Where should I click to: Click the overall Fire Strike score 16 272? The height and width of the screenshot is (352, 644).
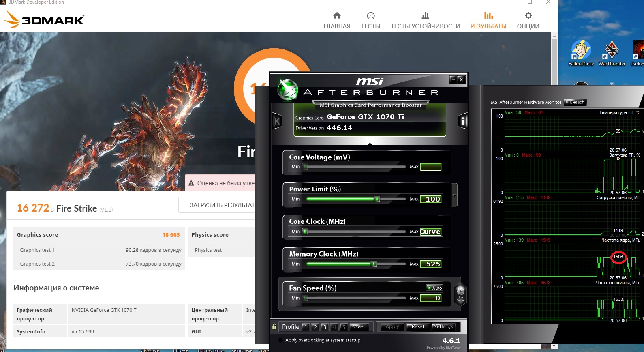click(x=33, y=208)
